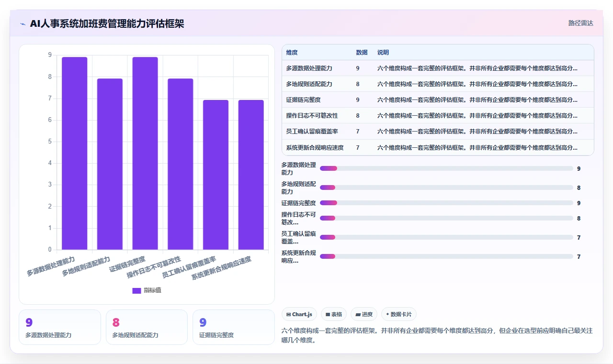Click the 员工确认留痕覆盖率 bar in the chart

click(x=216, y=175)
